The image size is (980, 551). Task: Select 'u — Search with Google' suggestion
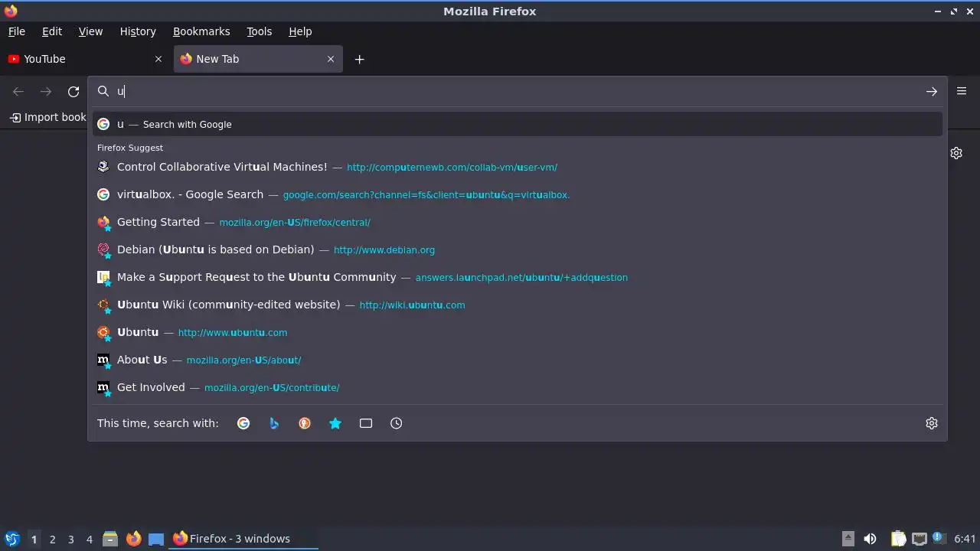tap(518, 124)
